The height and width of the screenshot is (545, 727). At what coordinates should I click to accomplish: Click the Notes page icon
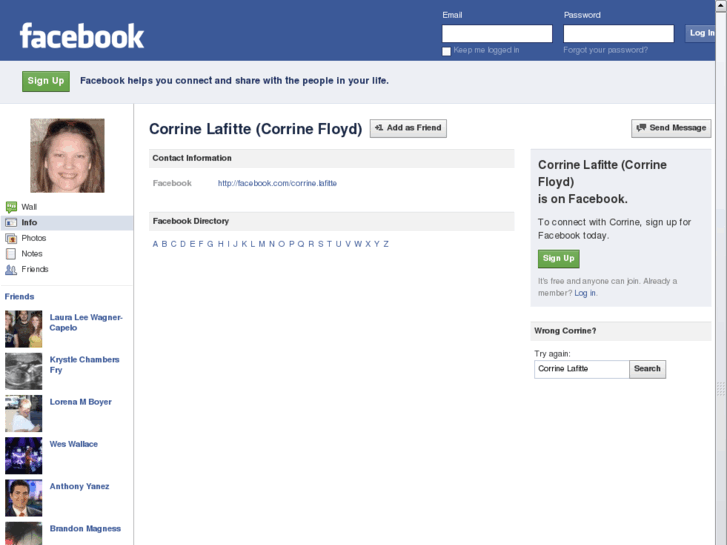(11, 254)
